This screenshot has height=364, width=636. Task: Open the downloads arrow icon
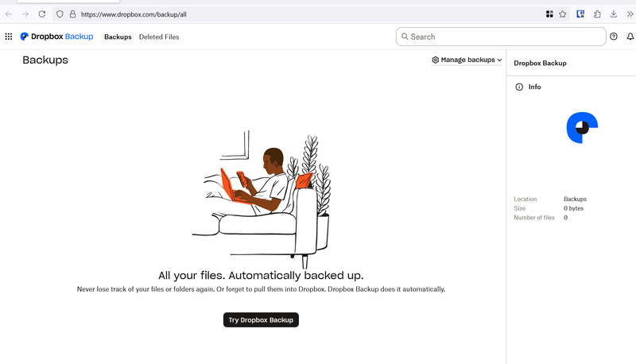[x=614, y=14]
